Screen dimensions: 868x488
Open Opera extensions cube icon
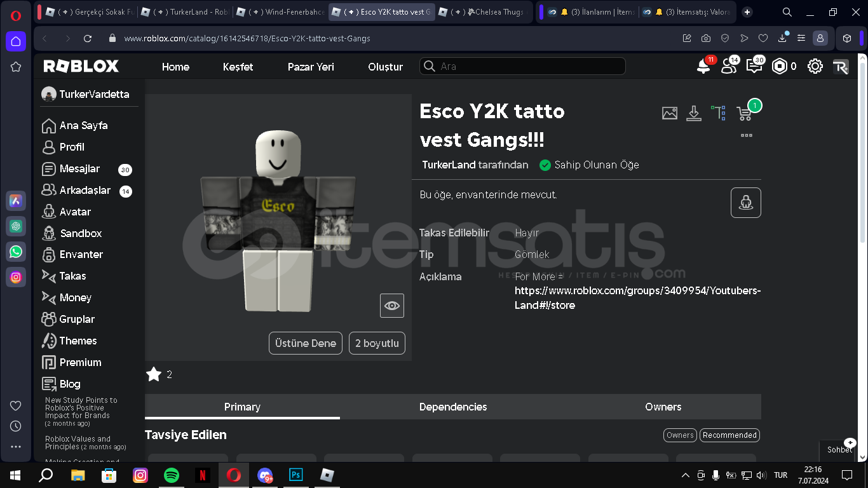847,38
